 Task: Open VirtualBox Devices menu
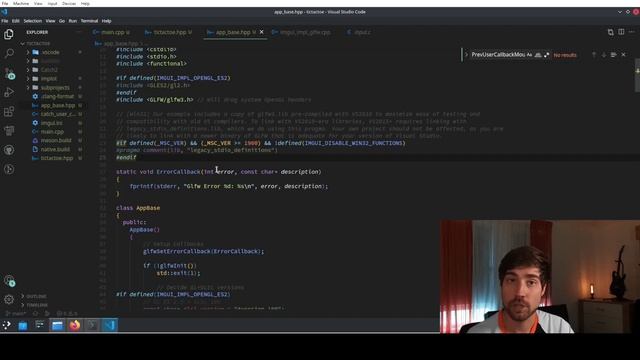[x=69, y=3]
